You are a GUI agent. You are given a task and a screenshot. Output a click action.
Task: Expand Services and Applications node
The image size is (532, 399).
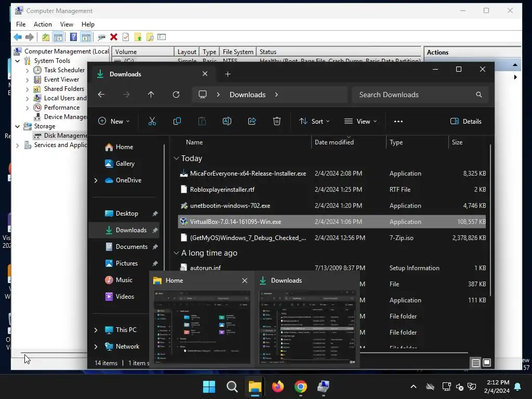pos(18,145)
